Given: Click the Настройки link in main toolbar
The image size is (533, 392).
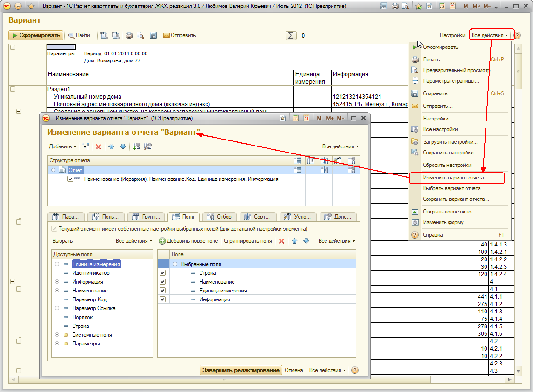Looking at the screenshot, I should tap(453, 35).
